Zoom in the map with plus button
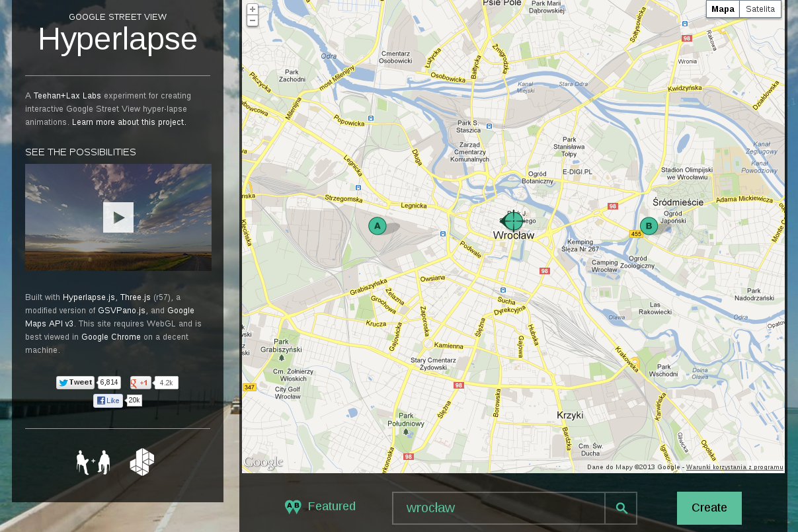The image size is (798, 532). [252, 9]
